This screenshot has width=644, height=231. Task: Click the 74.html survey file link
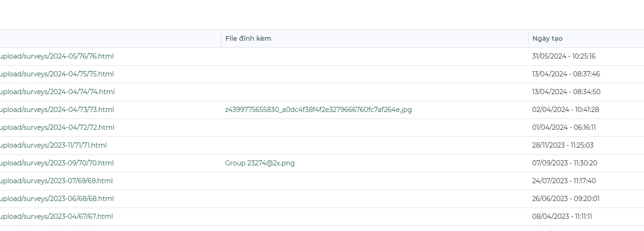coord(57,92)
